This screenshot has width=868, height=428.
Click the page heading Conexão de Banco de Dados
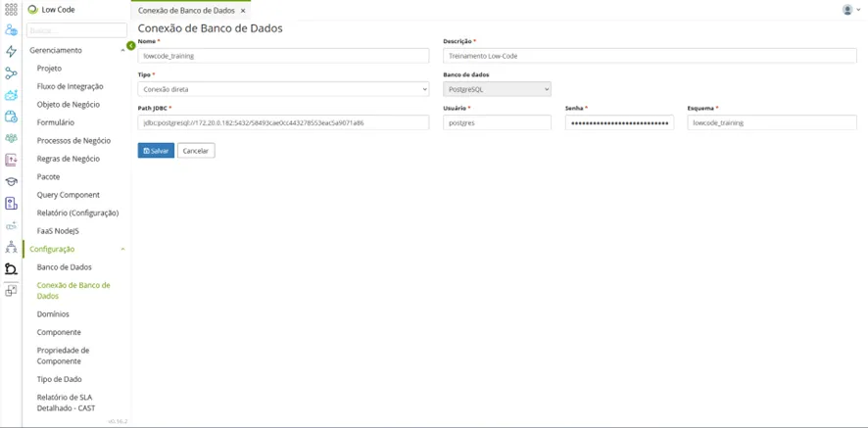210,28
